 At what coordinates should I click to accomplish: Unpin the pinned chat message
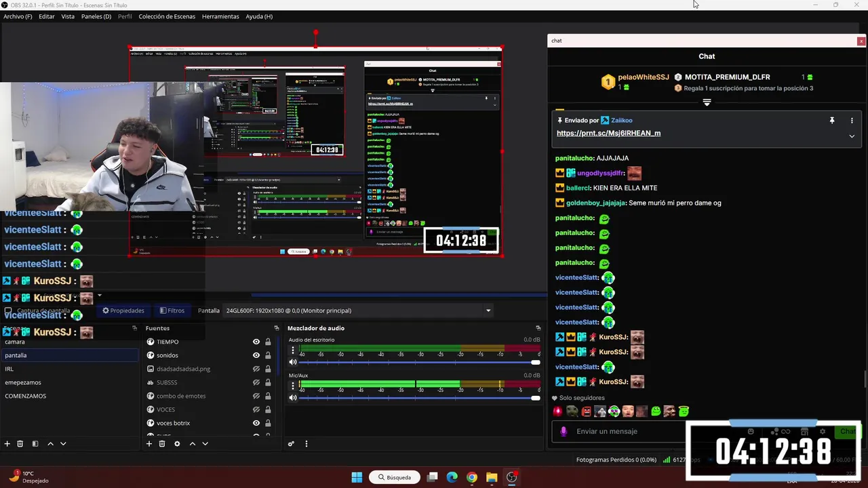click(832, 121)
